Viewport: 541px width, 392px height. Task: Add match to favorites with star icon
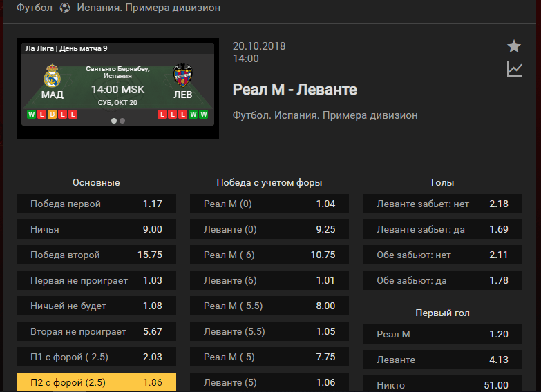tap(514, 46)
